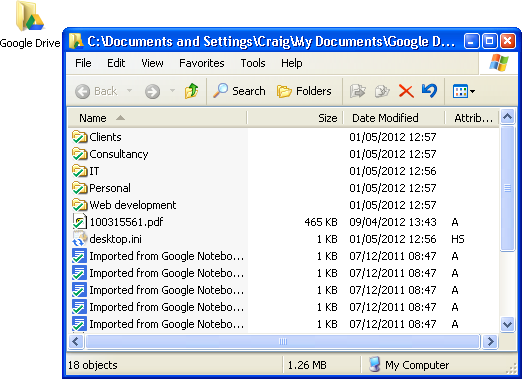Image resolution: width=522 pixels, height=379 pixels.
Task: Open the Forward history dropdown arrow
Action: point(172,91)
